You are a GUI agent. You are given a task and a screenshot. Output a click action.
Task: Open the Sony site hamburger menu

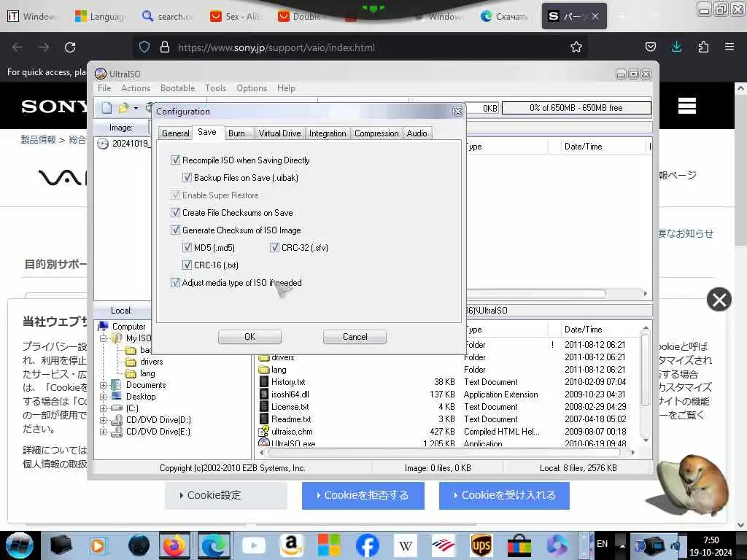[686, 106]
